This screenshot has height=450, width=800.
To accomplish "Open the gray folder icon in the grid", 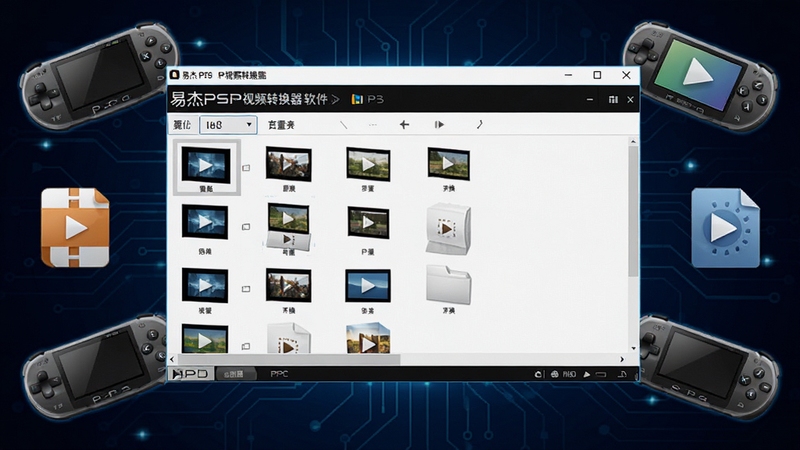I will [x=448, y=284].
